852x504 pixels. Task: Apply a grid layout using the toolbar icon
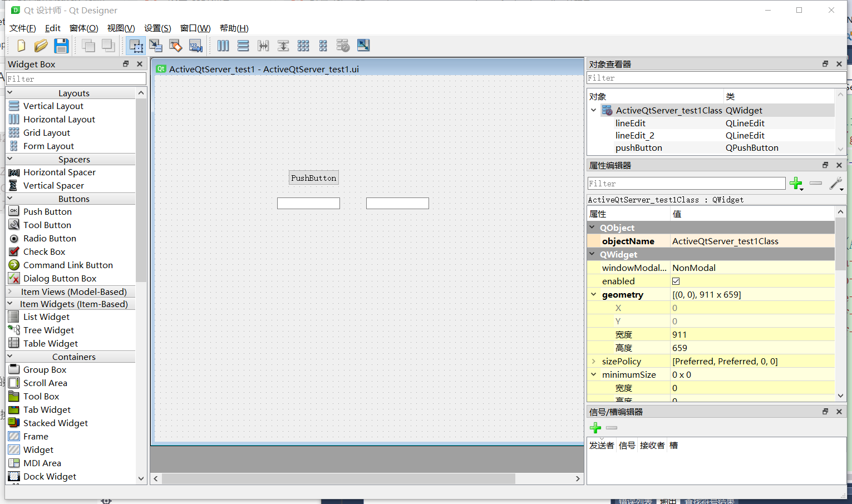click(x=303, y=46)
